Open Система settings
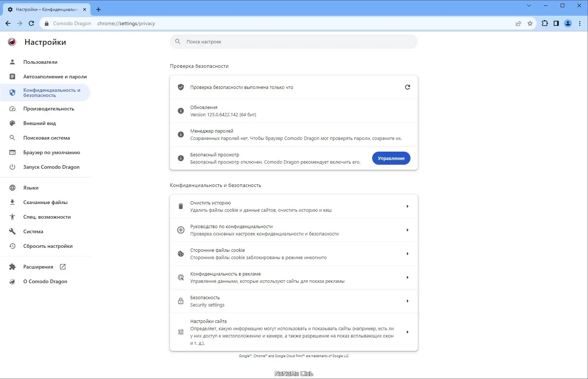Image resolution: width=588 pixels, height=379 pixels. 45,231
